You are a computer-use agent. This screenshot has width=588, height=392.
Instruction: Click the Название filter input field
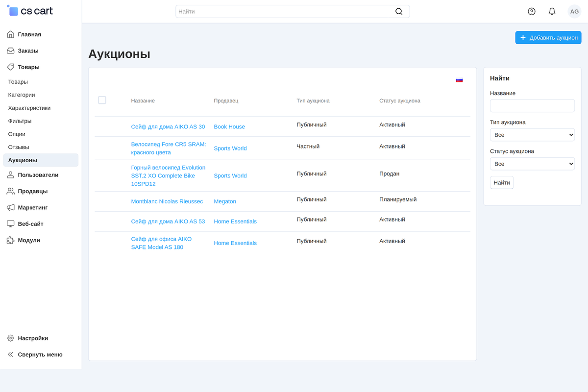point(532,106)
